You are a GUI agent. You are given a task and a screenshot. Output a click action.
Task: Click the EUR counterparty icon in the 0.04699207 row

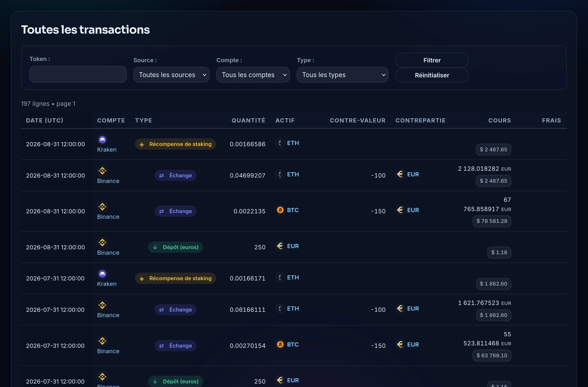coord(400,174)
